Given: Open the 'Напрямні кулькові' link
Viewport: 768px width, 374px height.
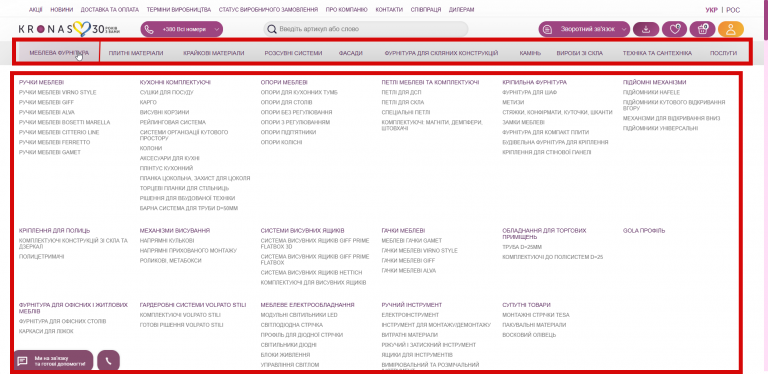Looking at the screenshot, I should point(167,241).
